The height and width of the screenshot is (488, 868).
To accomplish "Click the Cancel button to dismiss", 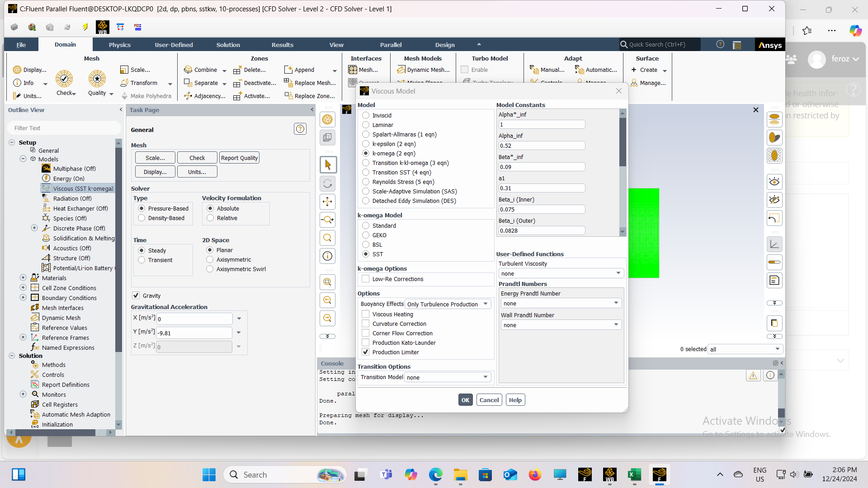I will click(489, 400).
